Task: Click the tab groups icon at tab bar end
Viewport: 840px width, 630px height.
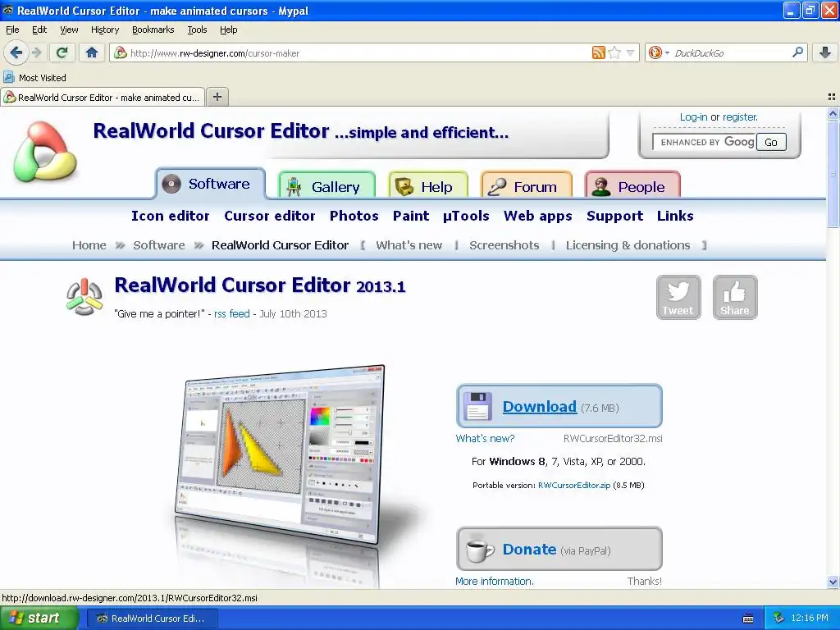Action: [x=832, y=97]
